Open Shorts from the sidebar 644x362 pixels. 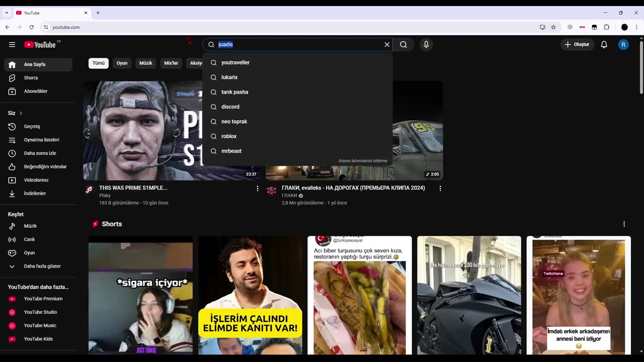click(31, 78)
